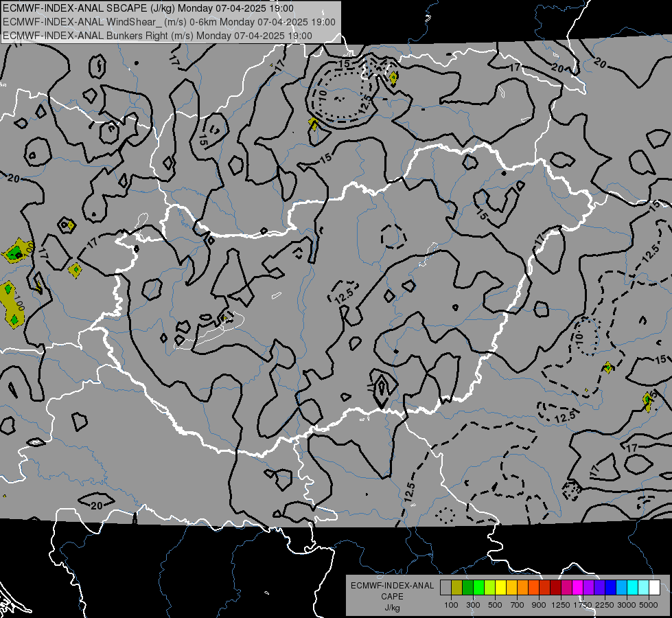Pick the pale cyan swatch just before the 5000 tick
The width and height of the screenshot is (672, 618).
[644, 588]
